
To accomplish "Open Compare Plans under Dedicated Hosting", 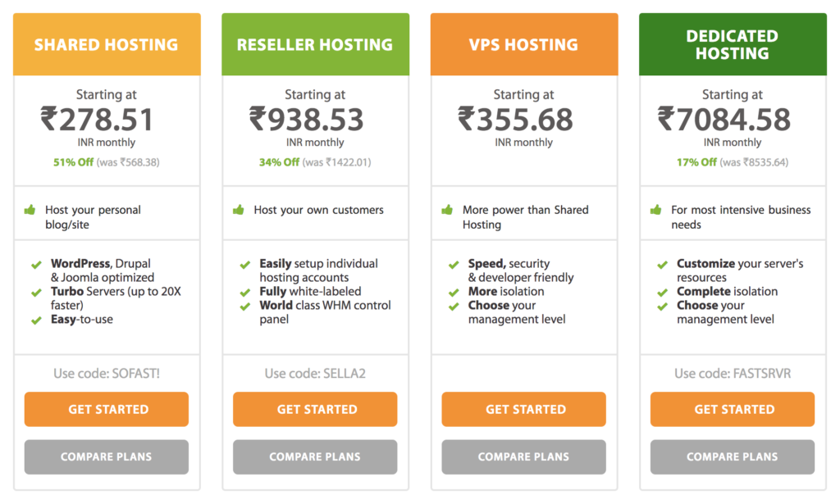I will 733,457.
